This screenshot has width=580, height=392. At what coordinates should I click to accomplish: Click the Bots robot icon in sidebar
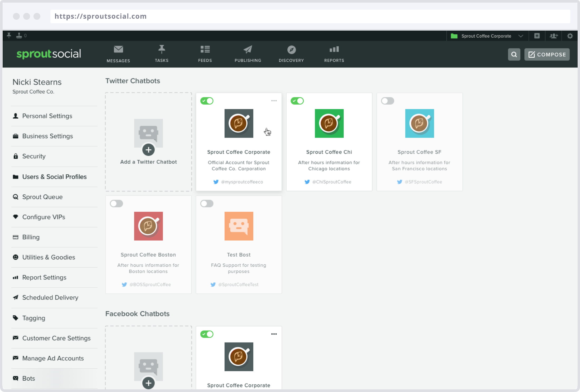click(x=16, y=379)
